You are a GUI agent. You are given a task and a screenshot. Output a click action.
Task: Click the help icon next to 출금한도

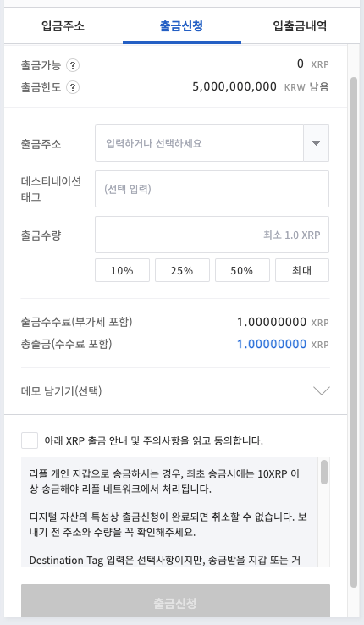coord(73,87)
